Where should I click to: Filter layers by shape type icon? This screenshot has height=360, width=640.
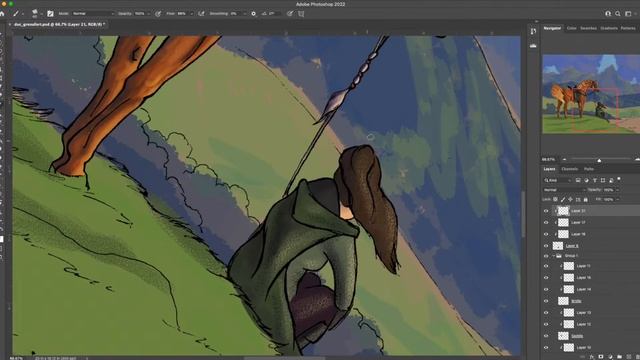coord(603,180)
